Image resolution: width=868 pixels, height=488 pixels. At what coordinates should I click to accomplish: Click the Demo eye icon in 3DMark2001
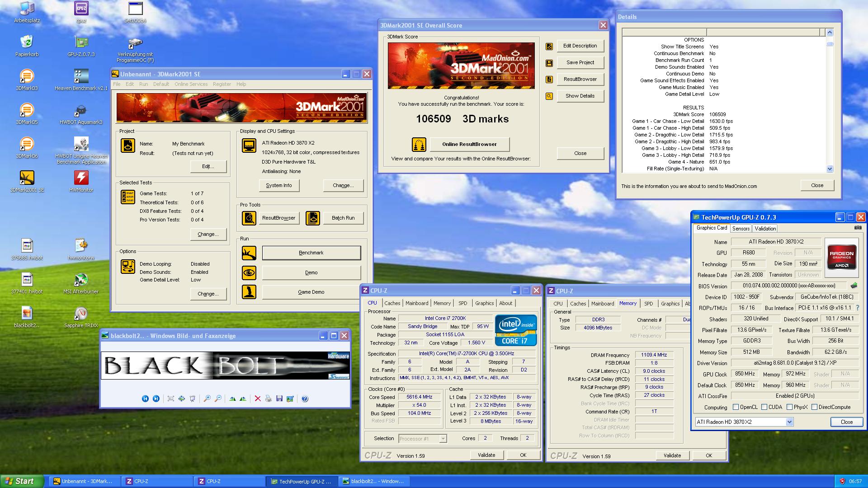[249, 273]
